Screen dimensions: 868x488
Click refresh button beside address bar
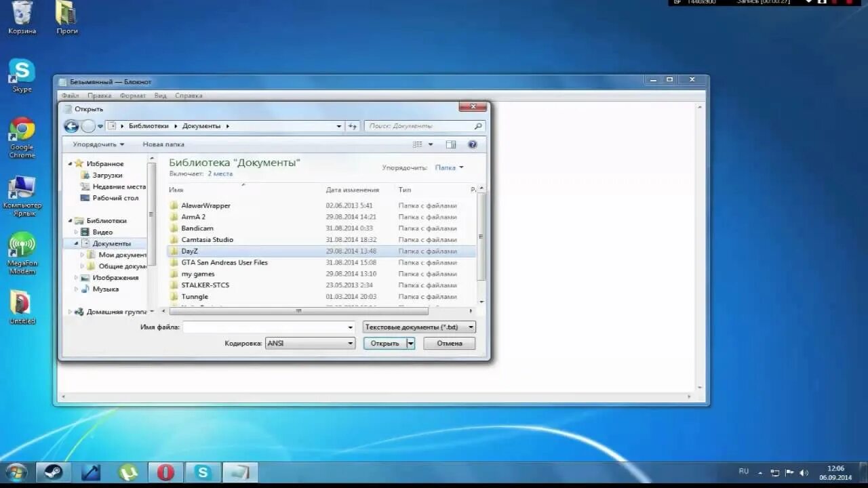(353, 126)
